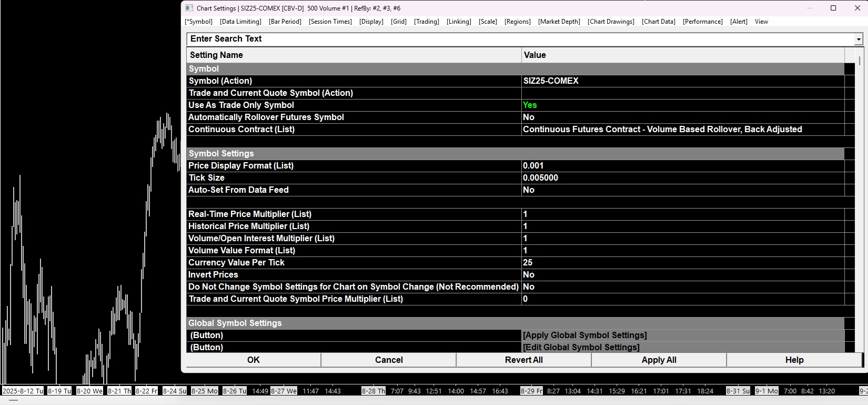Open the [Grid] menu

(x=399, y=22)
